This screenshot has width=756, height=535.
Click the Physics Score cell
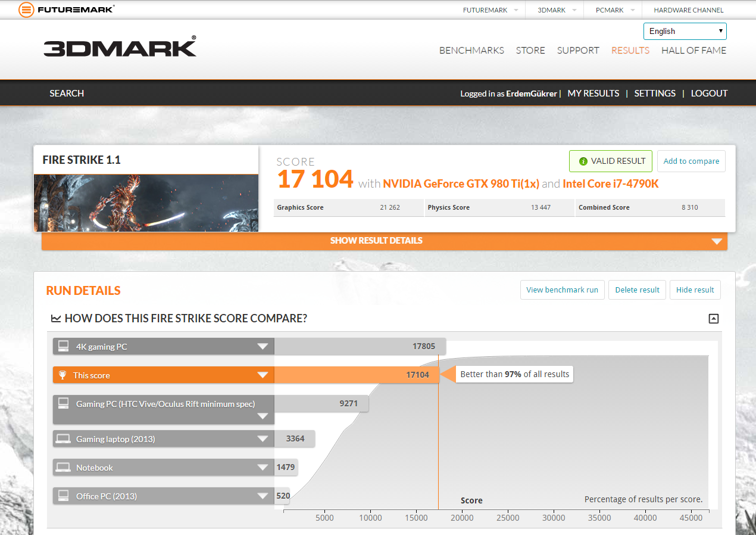[499, 207]
